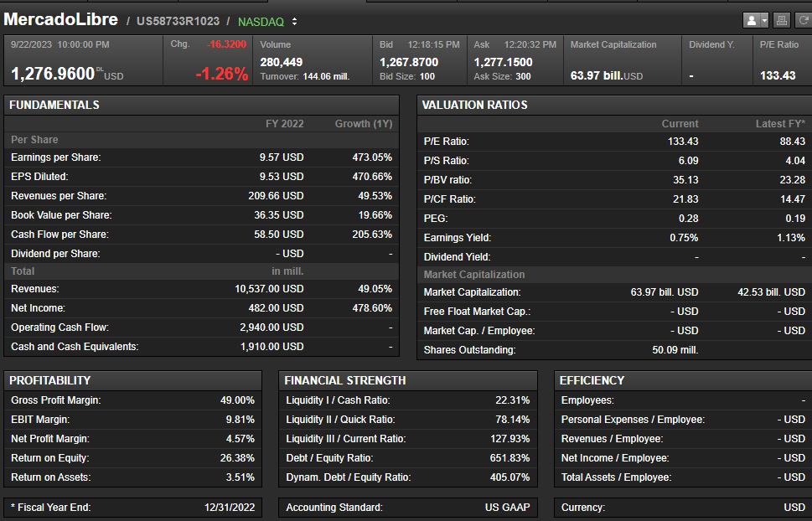
Task: Click the print page icon
Action: point(781,20)
